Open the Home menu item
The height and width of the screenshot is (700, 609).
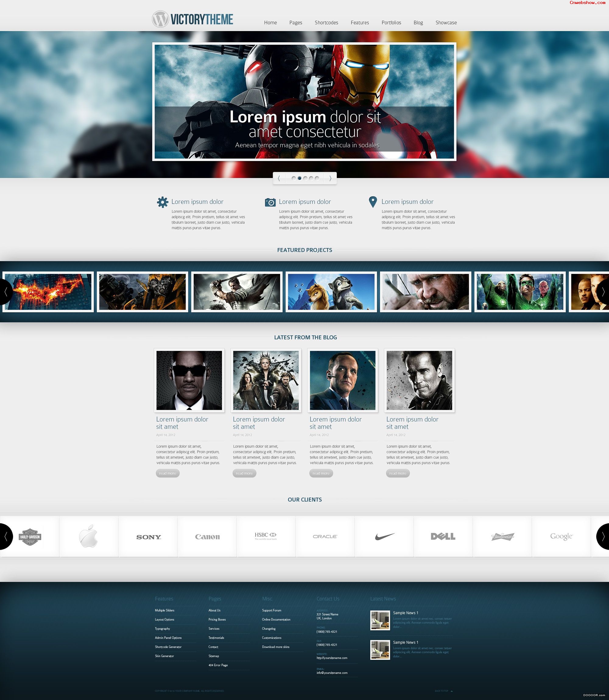coord(270,23)
